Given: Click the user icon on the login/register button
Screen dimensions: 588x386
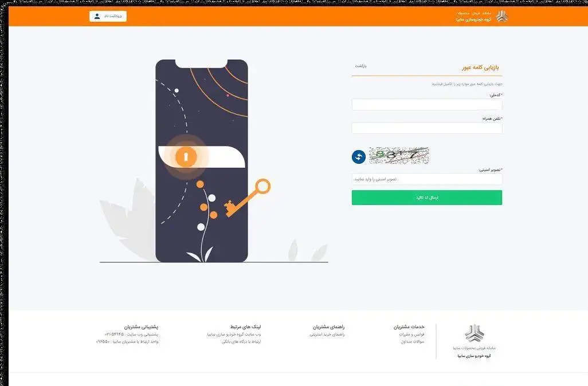Looking at the screenshot, I should (x=97, y=16).
